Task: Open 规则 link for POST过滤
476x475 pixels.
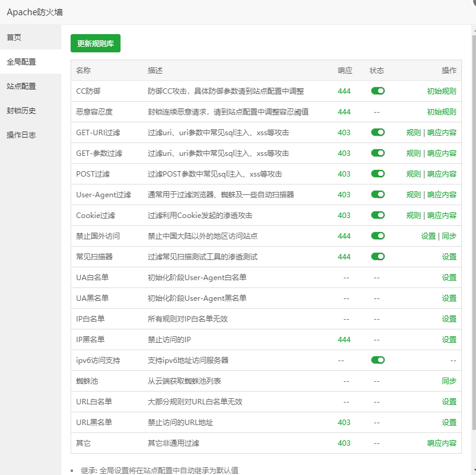Action: coord(413,174)
